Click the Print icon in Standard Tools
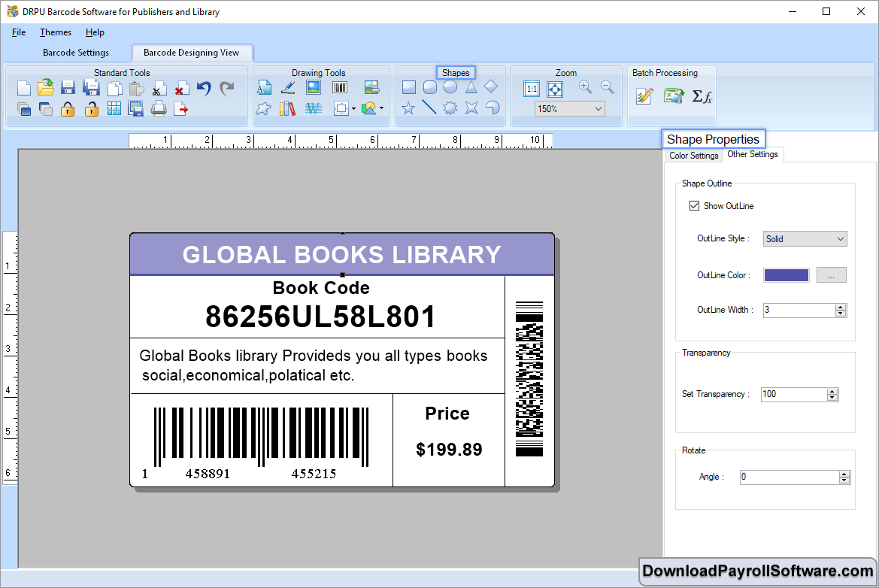Viewport: 879px width, 588px height. pos(159,108)
